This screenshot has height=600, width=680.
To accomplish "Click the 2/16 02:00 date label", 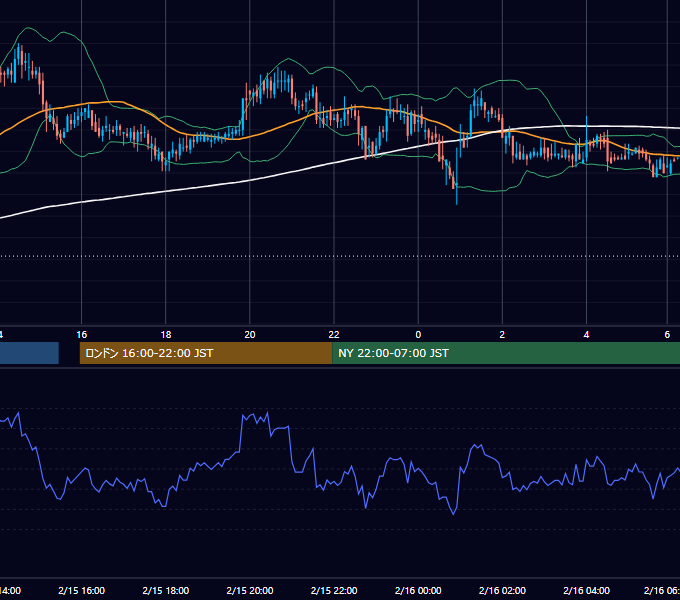I will (x=502, y=590).
